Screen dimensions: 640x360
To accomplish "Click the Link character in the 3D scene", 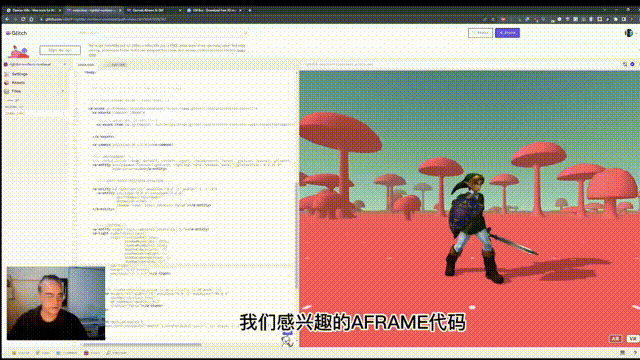I will [473, 229].
